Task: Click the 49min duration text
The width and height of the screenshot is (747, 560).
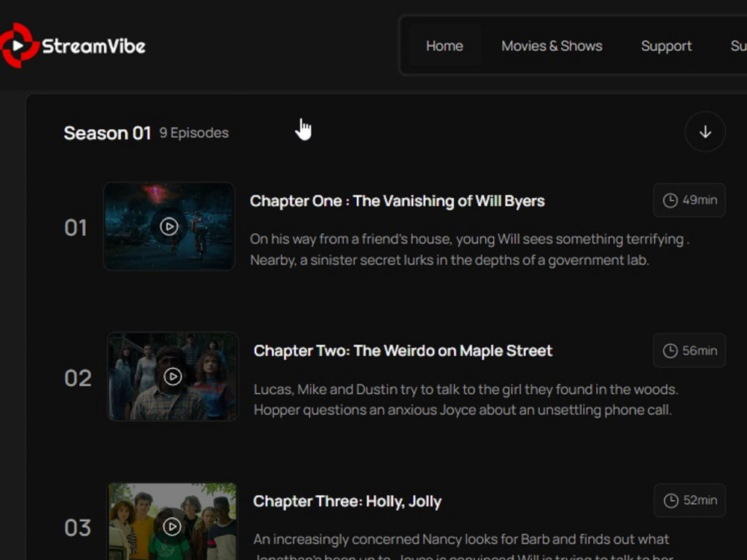Action: (700, 200)
